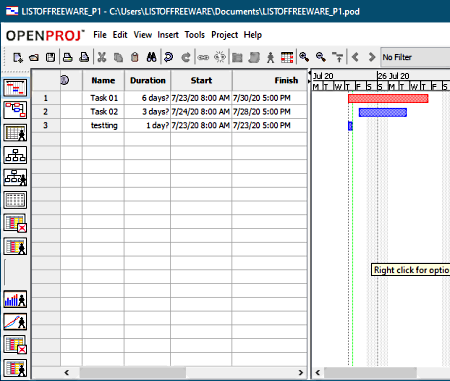The height and width of the screenshot is (381, 450).
Task: Open the Tools menu
Action: [195, 35]
